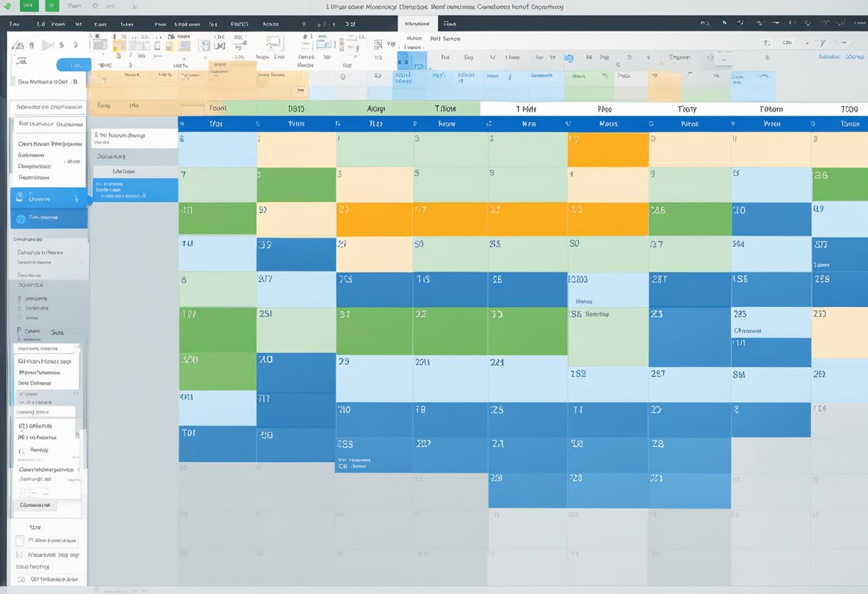The image size is (868, 594).
Task: Select the bright orange calendar cell in the first row
Action: (x=607, y=149)
